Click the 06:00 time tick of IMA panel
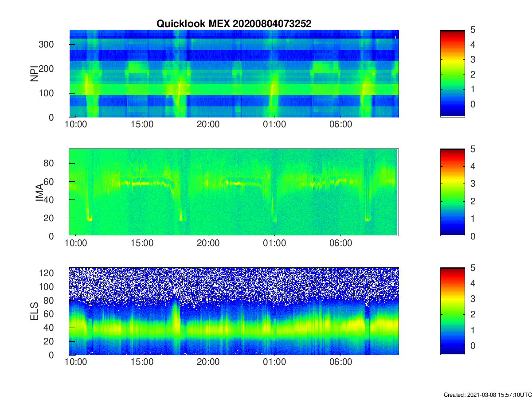Image resolution: width=532 pixels, height=399 pixels. point(340,244)
